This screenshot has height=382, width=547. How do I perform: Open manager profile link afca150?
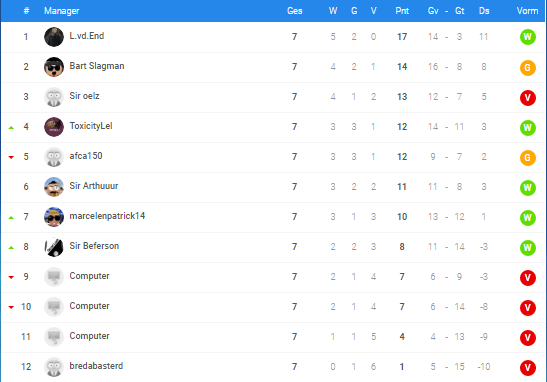86,156
